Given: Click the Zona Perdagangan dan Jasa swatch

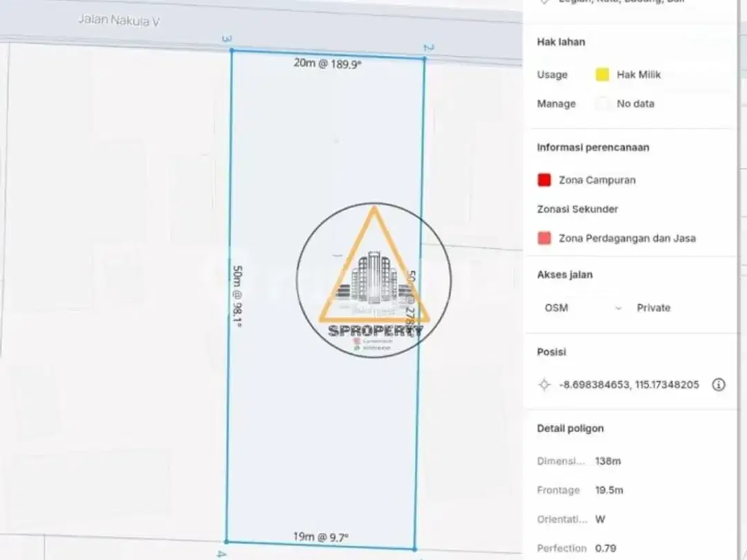Looking at the screenshot, I should tap(544, 238).
